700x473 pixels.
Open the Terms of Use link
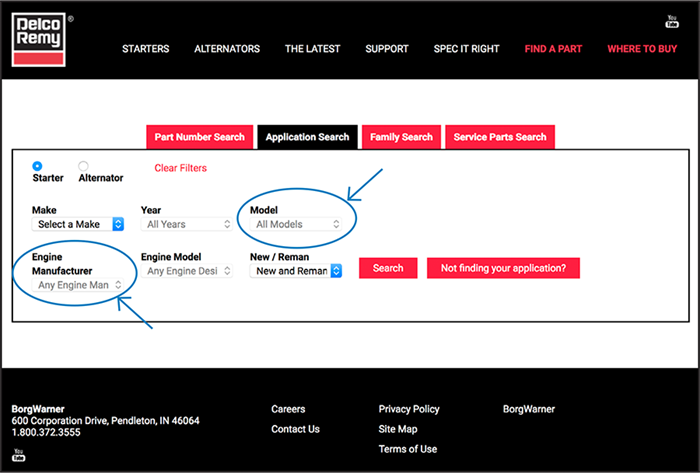(x=408, y=449)
